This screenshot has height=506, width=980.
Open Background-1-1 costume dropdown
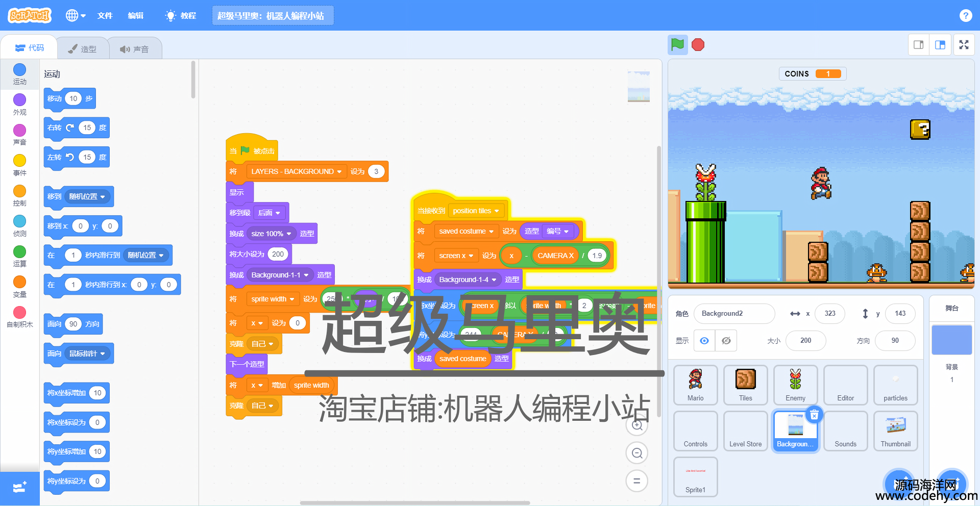click(x=280, y=275)
